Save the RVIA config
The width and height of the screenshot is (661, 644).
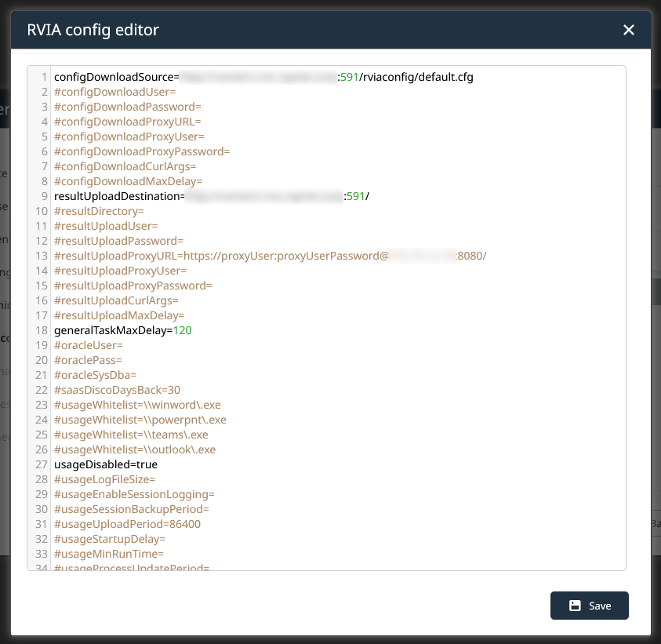[590, 606]
